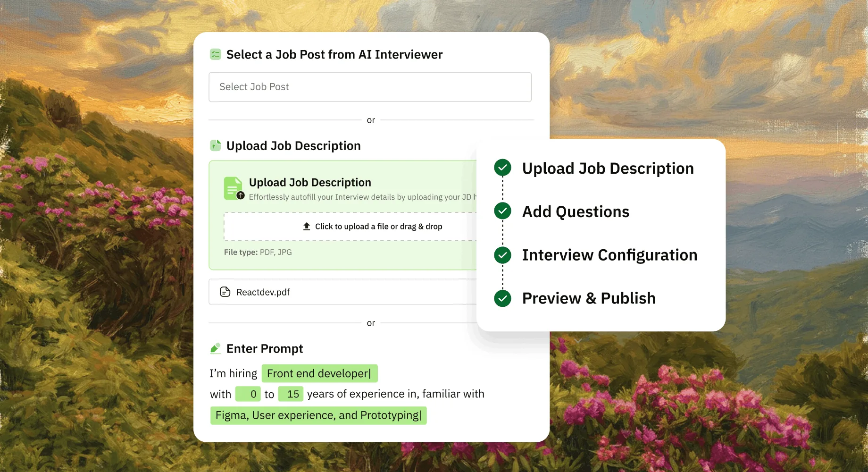
Task: Click the checkmark for Interview Configuration step
Action: click(502, 255)
